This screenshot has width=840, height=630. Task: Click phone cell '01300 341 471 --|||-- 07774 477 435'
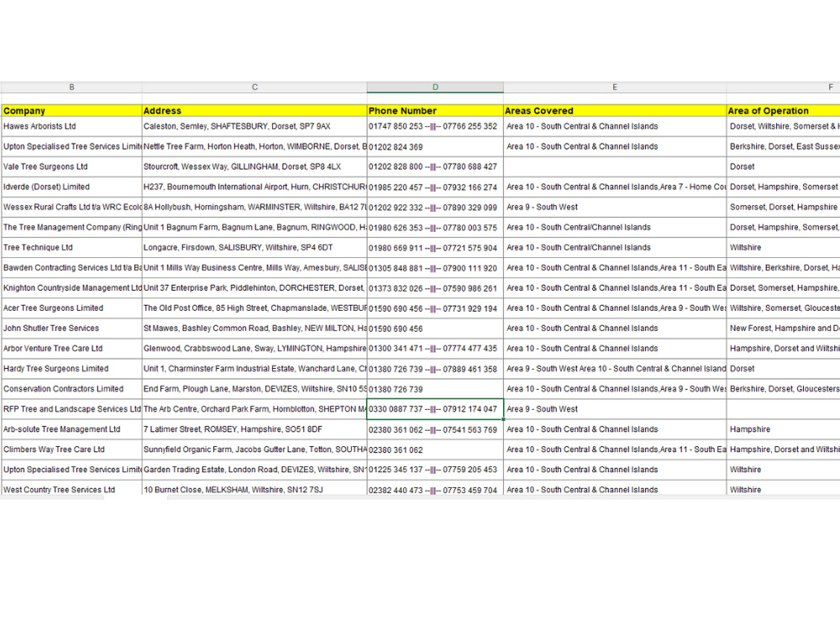click(x=435, y=349)
